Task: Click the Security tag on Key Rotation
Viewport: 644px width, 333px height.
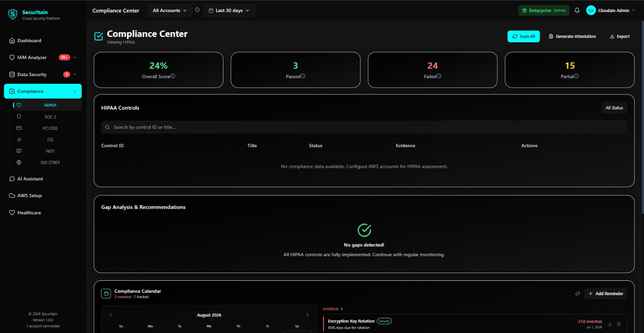Action: coord(384,321)
